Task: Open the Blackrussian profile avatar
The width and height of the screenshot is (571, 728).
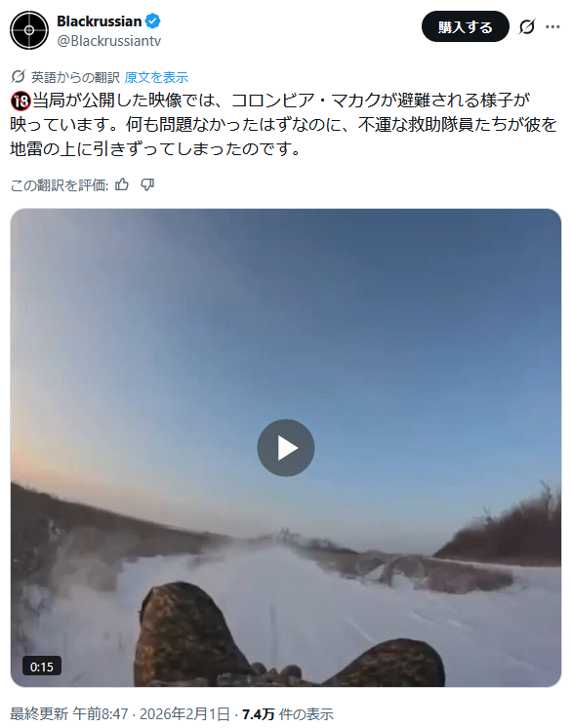Action: pyautogui.click(x=29, y=30)
